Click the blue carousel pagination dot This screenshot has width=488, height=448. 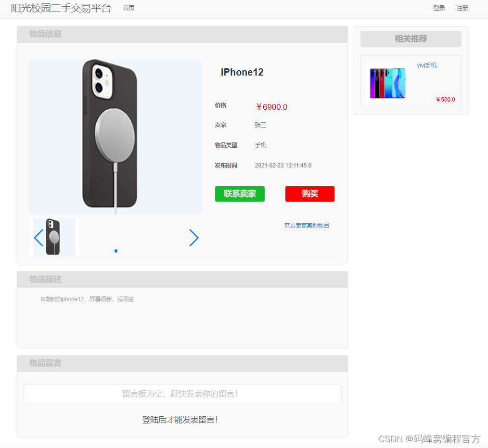click(116, 251)
